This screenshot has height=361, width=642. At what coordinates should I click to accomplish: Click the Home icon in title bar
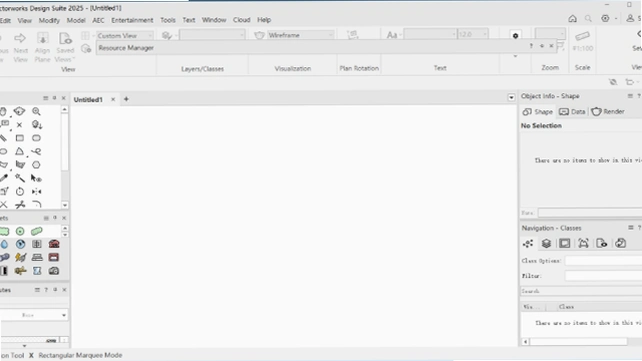[x=572, y=18]
